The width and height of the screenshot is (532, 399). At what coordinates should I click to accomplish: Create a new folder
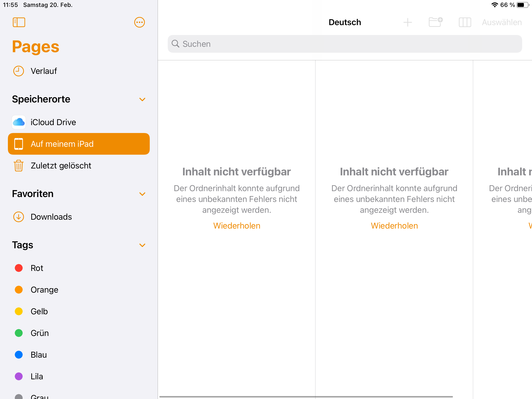click(x=435, y=22)
